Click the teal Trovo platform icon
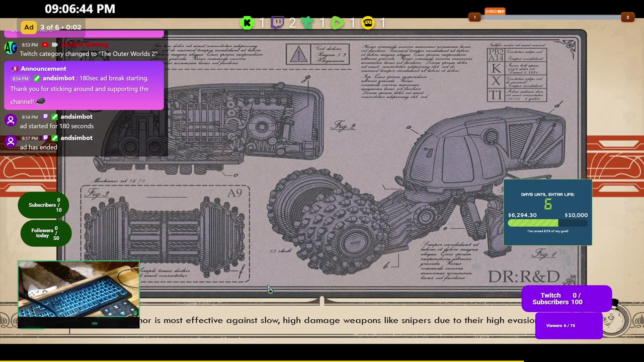The width and height of the screenshot is (644, 362). click(307, 23)
